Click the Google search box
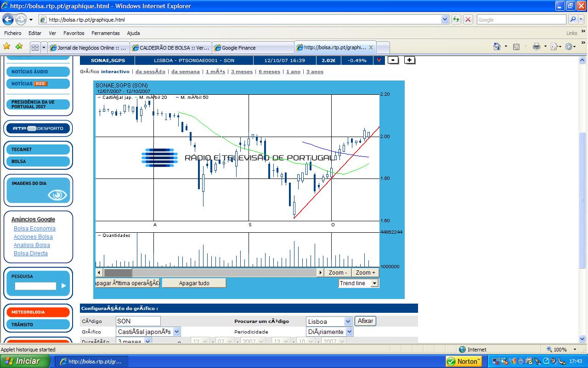Image resolution: width=588 pixels, height=368 pixels. click(521, 19)
